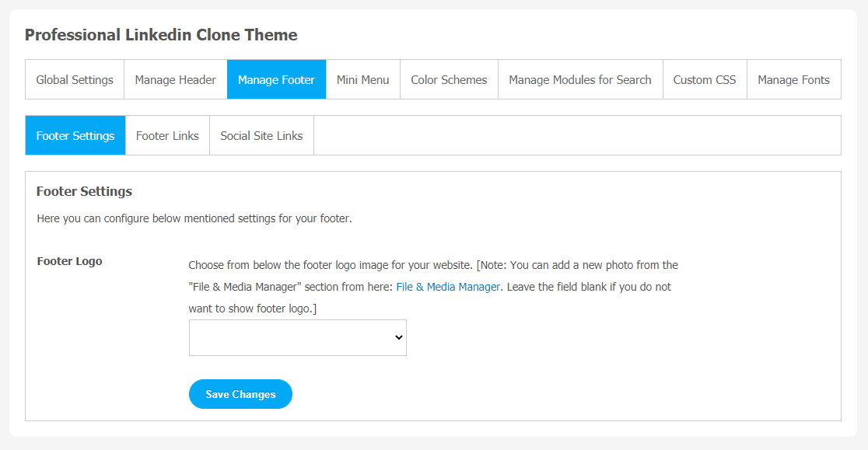Switch to the Social Site Links sub-tab
Image resolution: width=868 pixels, height=450 pixels.
tap(261, 135)
